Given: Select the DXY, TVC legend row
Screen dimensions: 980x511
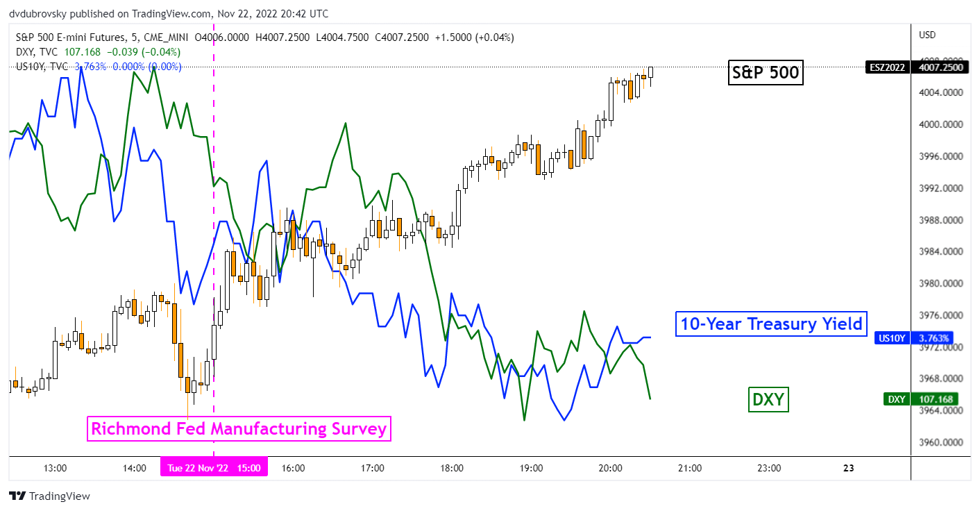Looking at the screenshot, I should [98, 52].
